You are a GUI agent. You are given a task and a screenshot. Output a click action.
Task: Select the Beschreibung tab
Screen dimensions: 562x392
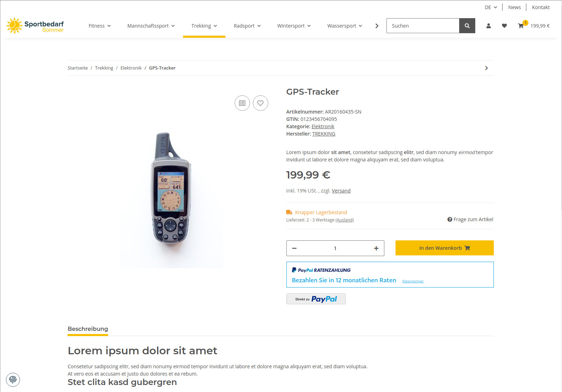88,329
